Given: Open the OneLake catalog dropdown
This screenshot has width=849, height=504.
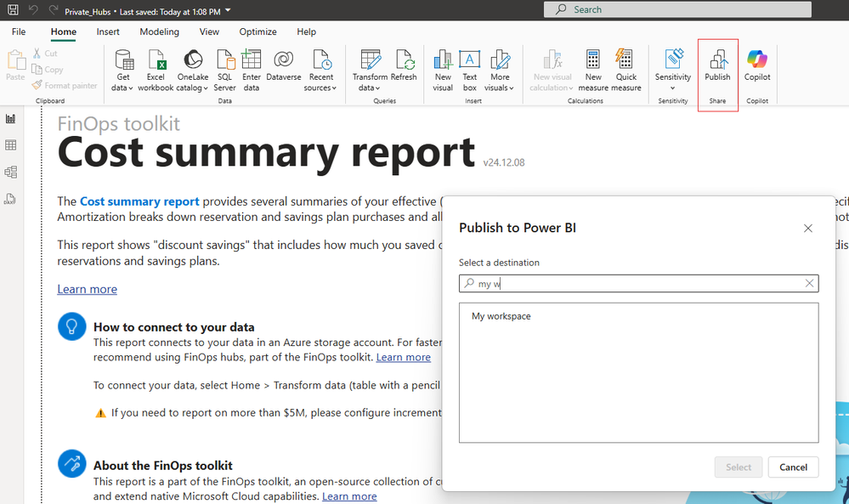Looking at the screenshot, I should pos(193,71).
